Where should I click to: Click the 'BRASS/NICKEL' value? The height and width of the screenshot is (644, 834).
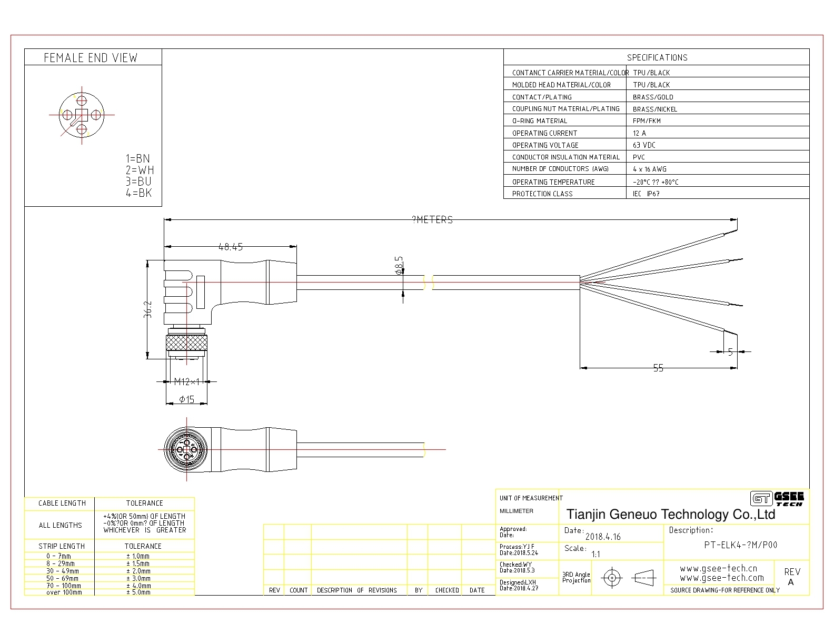(x=655, y=109)
